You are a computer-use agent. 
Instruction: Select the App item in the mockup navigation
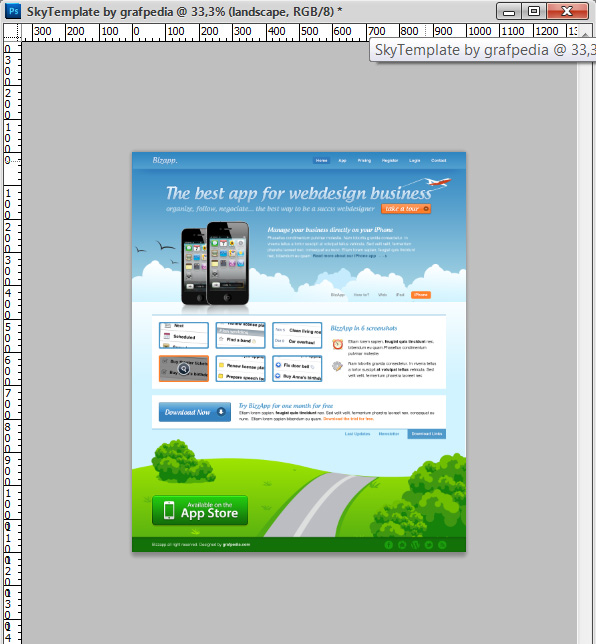click(x=342, y=161)
